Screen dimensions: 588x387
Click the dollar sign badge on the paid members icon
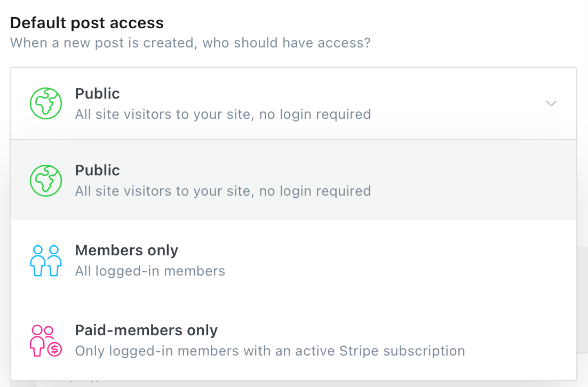pyautogui.click(x=55, y=350)
